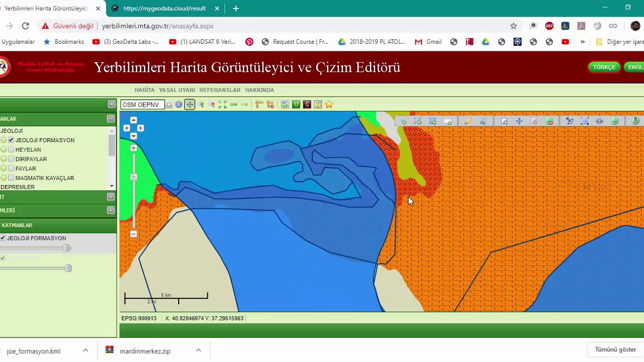The height and width of the screenshot is (362, 644).
Task: Switch to mygeodata.cloud result tab
Action: click(166, 9)
